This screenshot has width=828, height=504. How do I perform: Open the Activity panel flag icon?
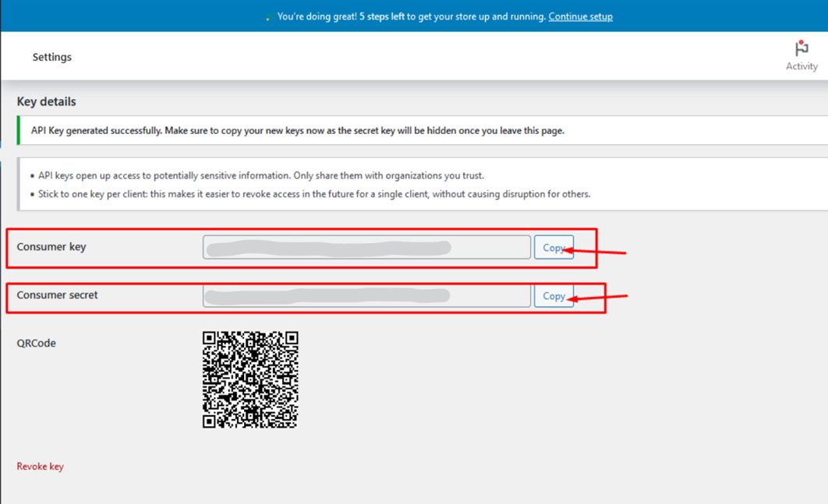(x=801, y=49)
